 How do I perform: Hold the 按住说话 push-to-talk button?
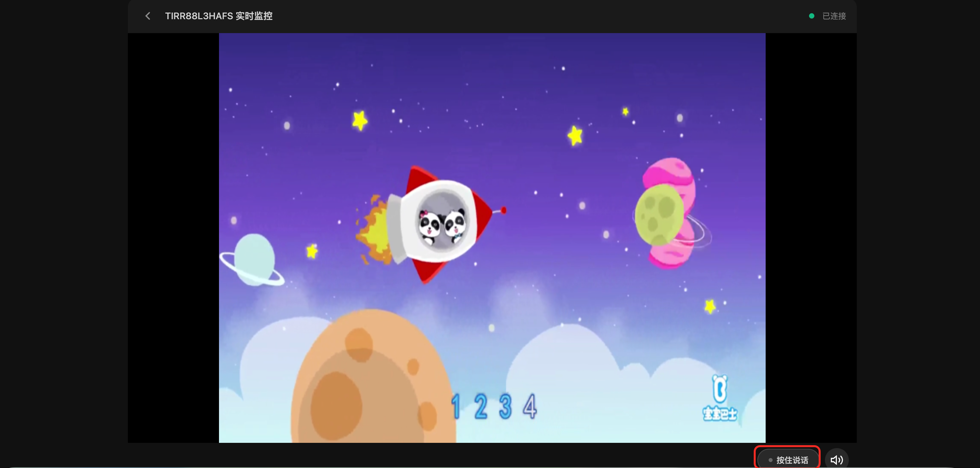coord(788,459)
